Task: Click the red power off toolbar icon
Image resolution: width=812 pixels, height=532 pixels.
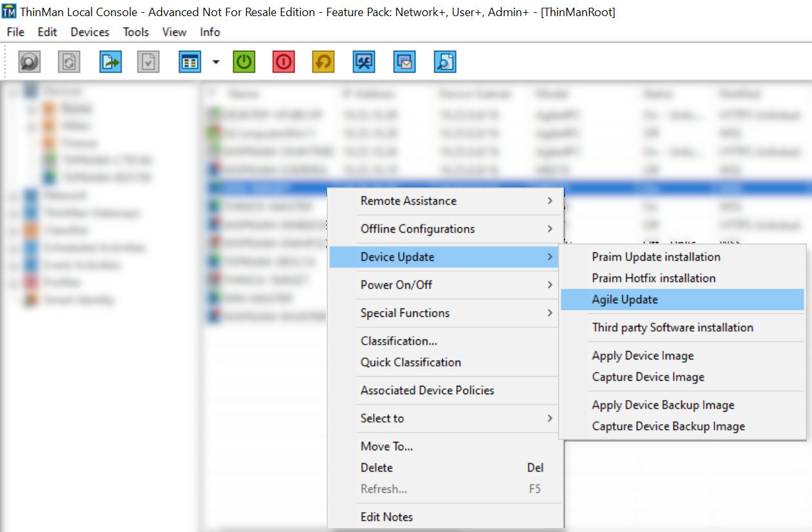Action: tap(284, 62)
